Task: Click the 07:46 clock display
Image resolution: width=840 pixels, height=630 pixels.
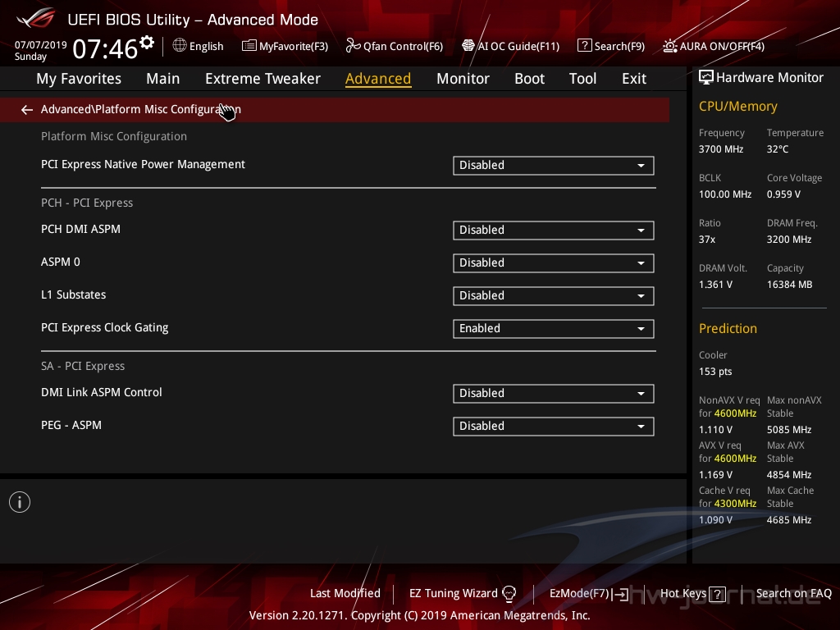Action: (x=105, y=48)
